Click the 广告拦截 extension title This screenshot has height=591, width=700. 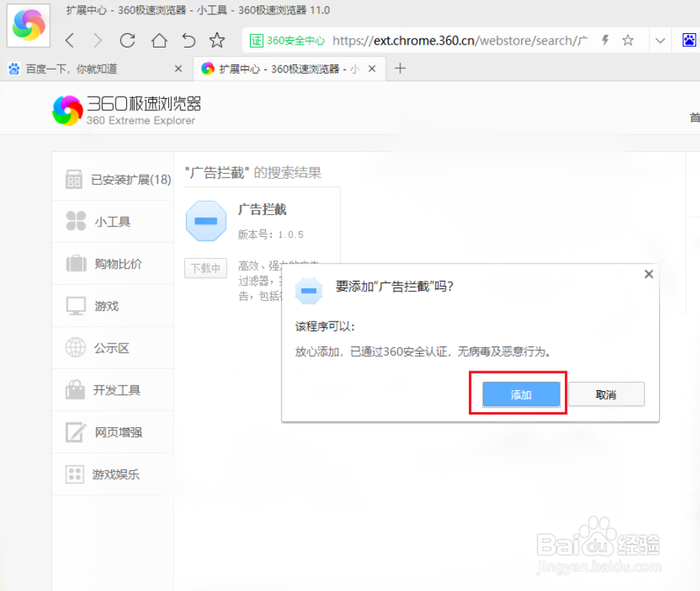(x=262, y=209)
